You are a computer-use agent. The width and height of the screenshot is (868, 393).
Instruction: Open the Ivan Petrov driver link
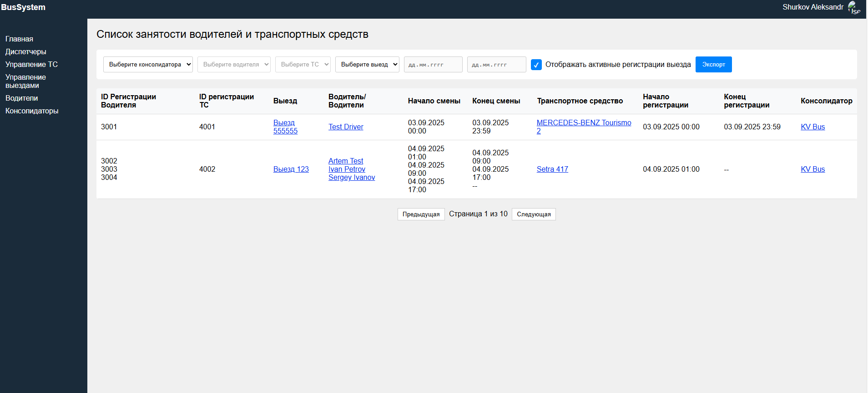pos(347,169)
